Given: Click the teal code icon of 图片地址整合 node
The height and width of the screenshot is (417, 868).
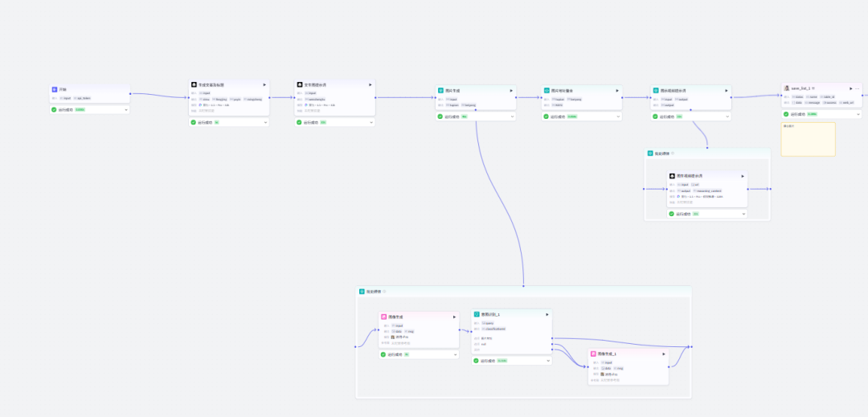Looking at the screenshot, I should click(547, 90).
